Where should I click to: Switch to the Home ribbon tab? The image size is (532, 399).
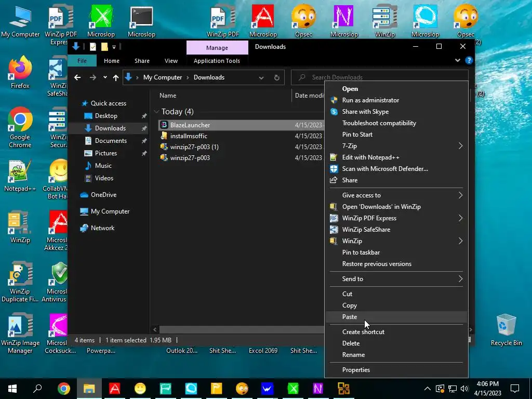pos(112,61)
